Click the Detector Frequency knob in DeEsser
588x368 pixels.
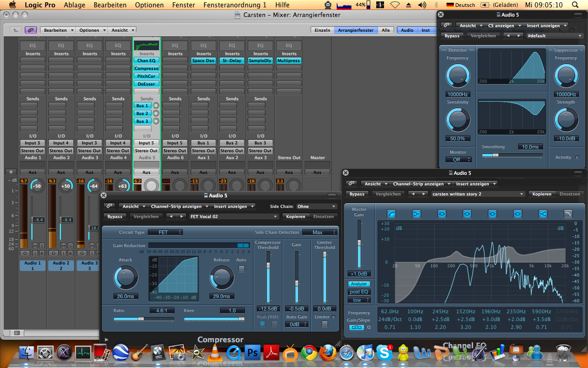pyautogui.click(x=458, y=76)
